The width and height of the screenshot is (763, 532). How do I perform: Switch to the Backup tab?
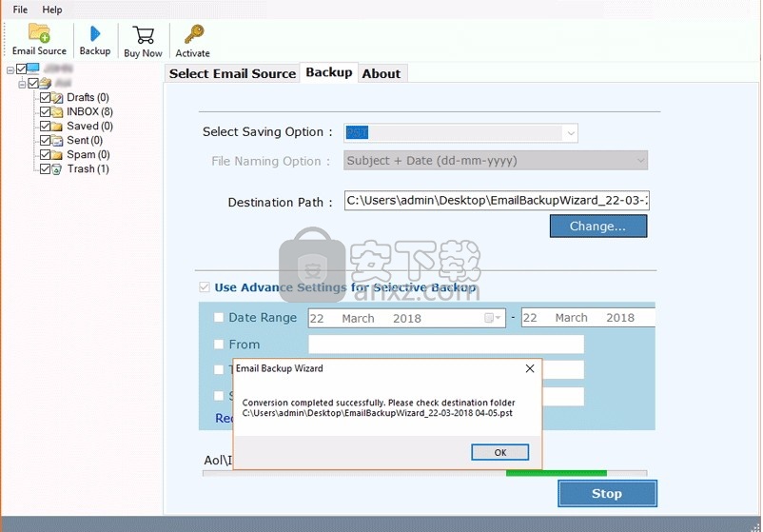[329, 72]
